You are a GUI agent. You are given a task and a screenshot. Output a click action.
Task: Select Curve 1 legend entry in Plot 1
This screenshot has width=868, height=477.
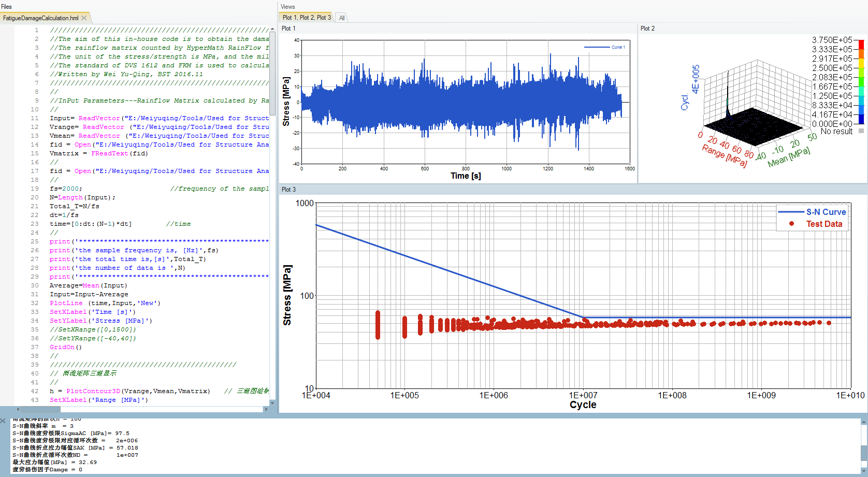click(604, 47)
